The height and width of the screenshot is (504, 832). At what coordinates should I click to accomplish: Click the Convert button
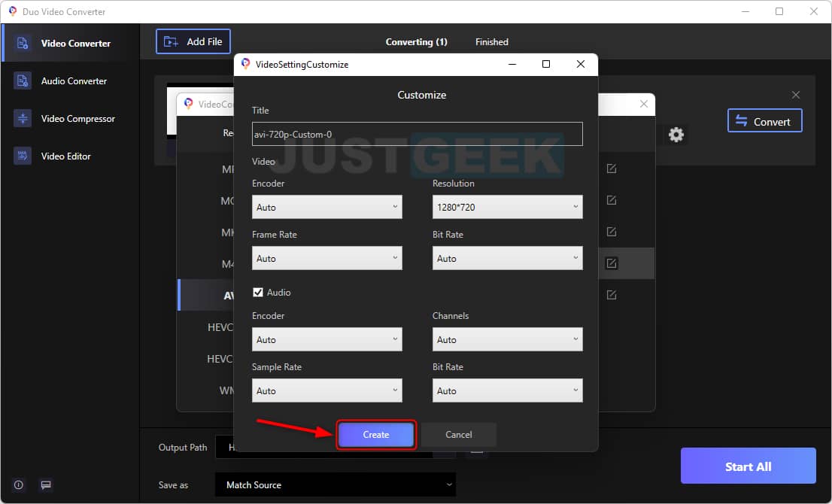click(764, 121)
